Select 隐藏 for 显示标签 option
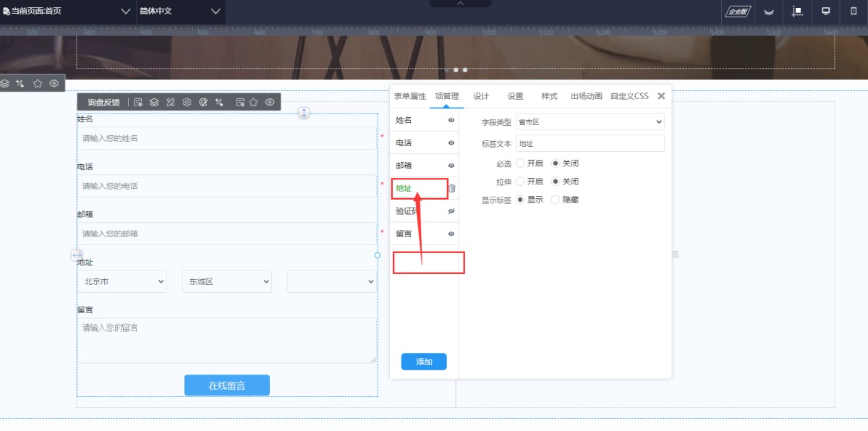The height and width of the screenshot is (431, 868). click(x=556, y=200)
